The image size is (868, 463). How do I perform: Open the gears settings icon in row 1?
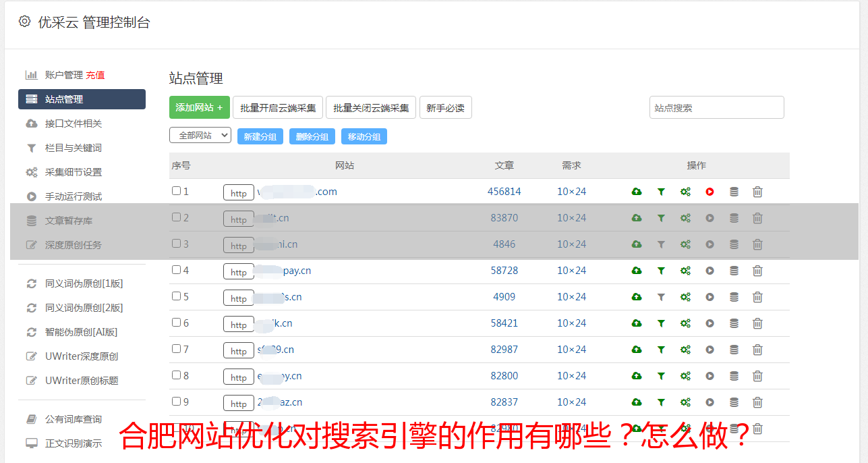[x=685, y=192]
